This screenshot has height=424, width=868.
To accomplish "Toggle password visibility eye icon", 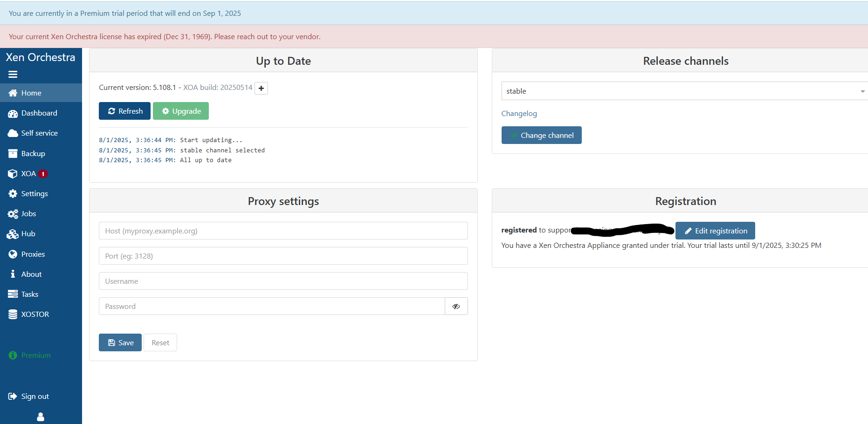I will (456, 306).
